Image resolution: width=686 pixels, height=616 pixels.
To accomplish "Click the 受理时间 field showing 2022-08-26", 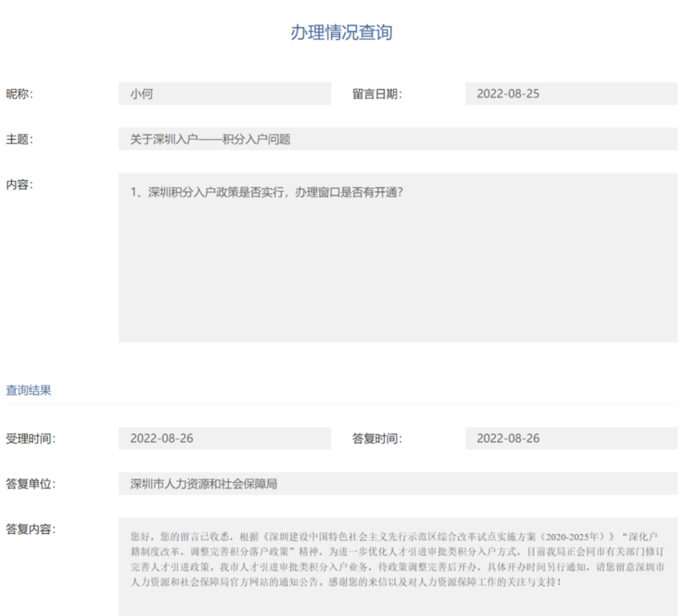I will click(x=225, y=438).
